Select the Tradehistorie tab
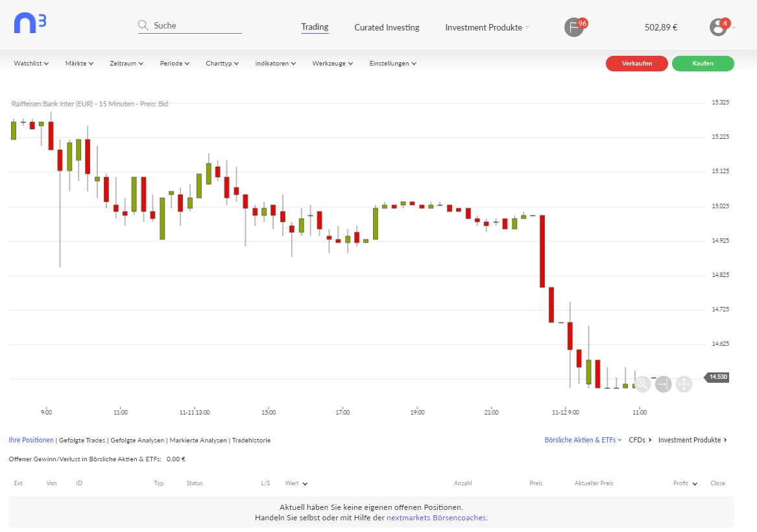This screenshot has height=532, width=757. tap(251, 441)
